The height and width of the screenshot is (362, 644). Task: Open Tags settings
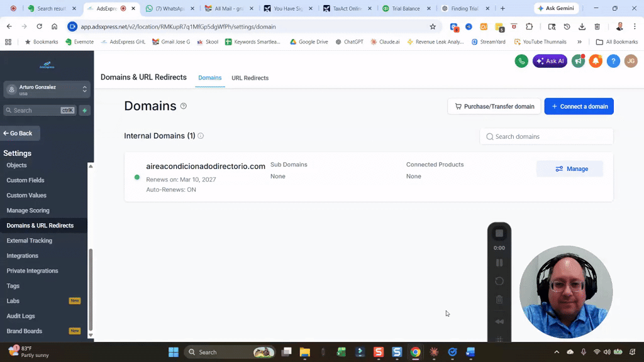coord(13,286)
